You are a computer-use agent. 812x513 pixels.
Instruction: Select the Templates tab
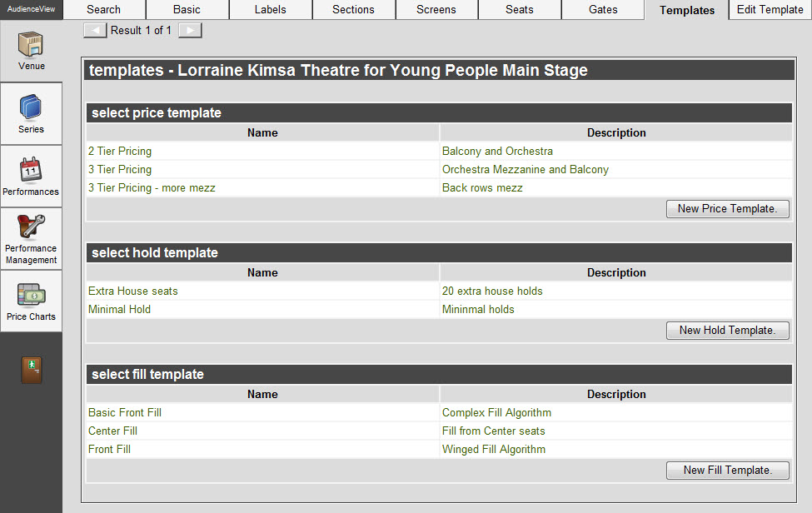click(x=687, y=10)
